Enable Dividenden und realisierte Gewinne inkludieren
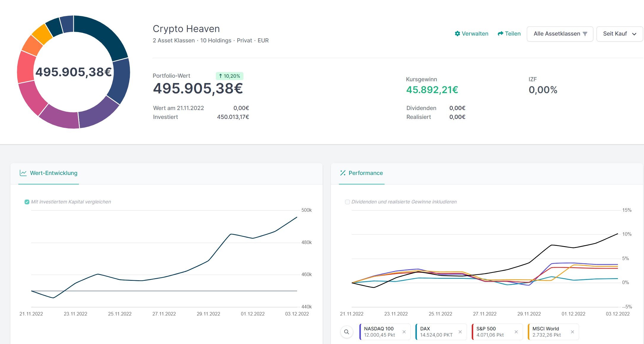644x344 pixels. pyautogui.click(x=347, y=202)
